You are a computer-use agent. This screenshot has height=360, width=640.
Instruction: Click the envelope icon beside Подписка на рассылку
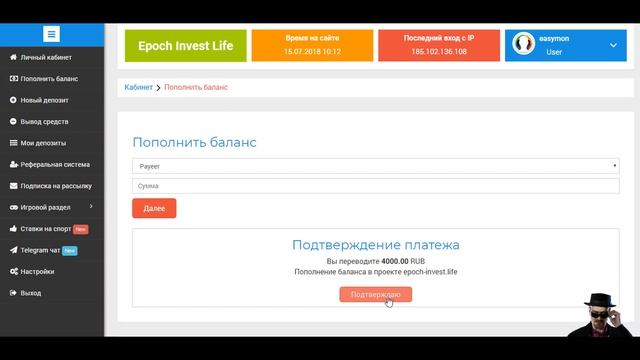13,186
